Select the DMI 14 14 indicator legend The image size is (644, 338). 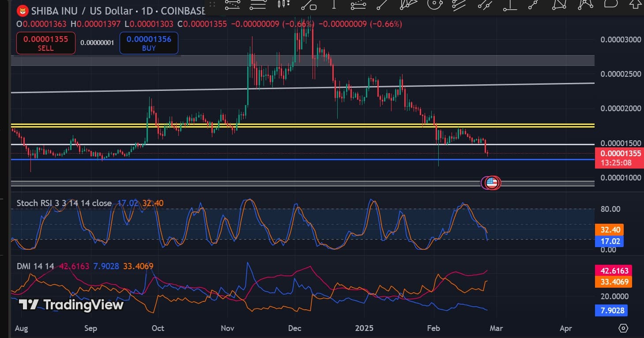35,266
